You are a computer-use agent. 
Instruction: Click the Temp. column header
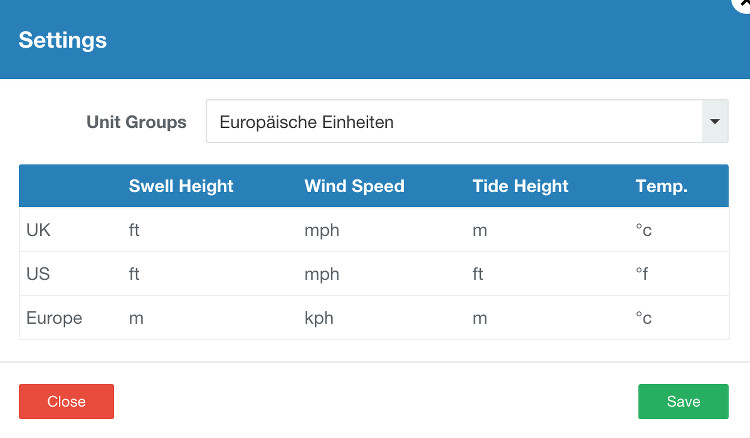click(662, 186)
